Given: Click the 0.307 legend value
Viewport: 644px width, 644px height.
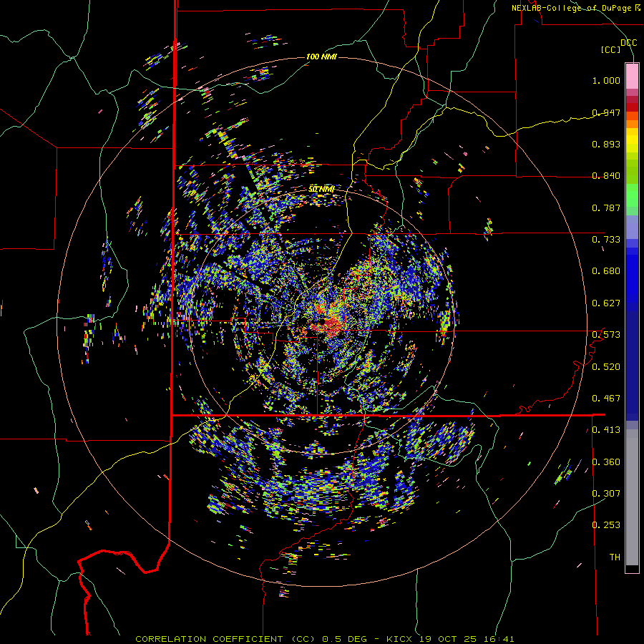Looking at the screenshot, I should point(606,494).
